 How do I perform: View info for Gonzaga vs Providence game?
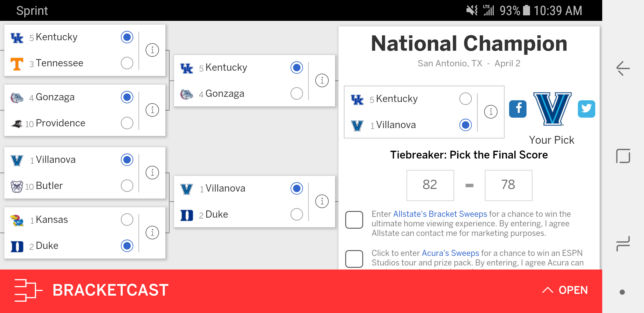152,110
